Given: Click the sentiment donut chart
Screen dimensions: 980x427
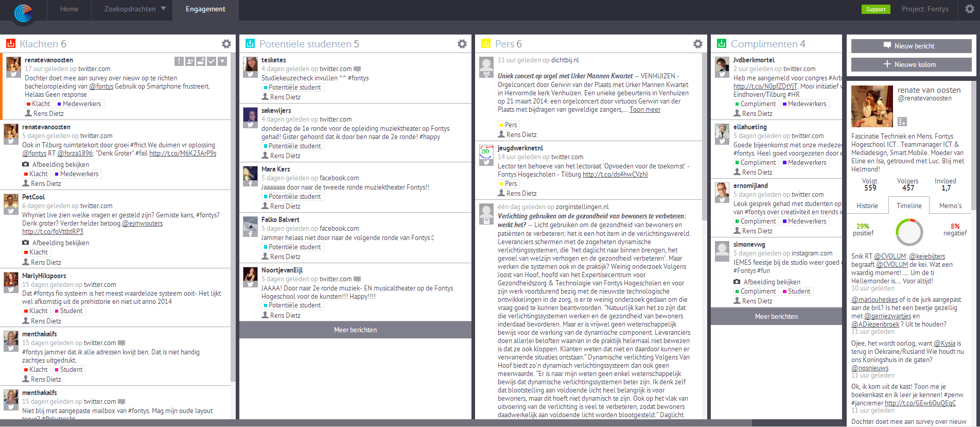Looking at the screenshot, I should (909, 233).
